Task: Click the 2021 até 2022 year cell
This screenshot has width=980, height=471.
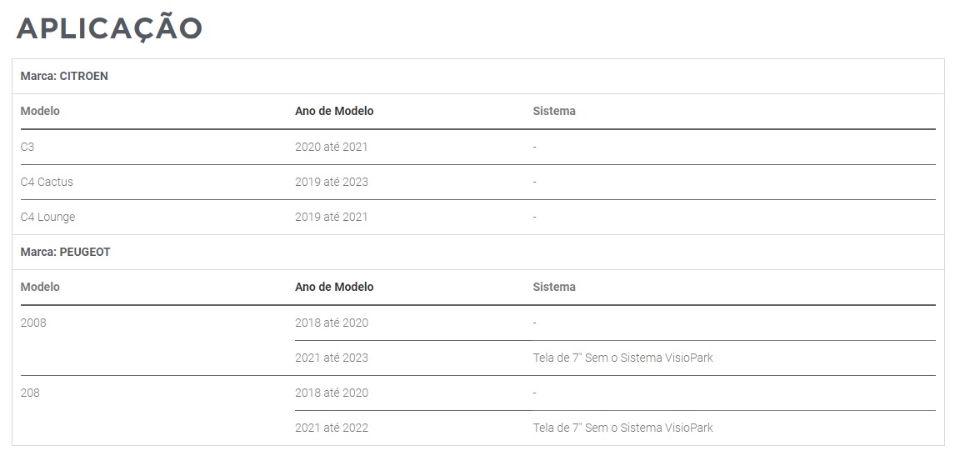Action: pos(332,428)
